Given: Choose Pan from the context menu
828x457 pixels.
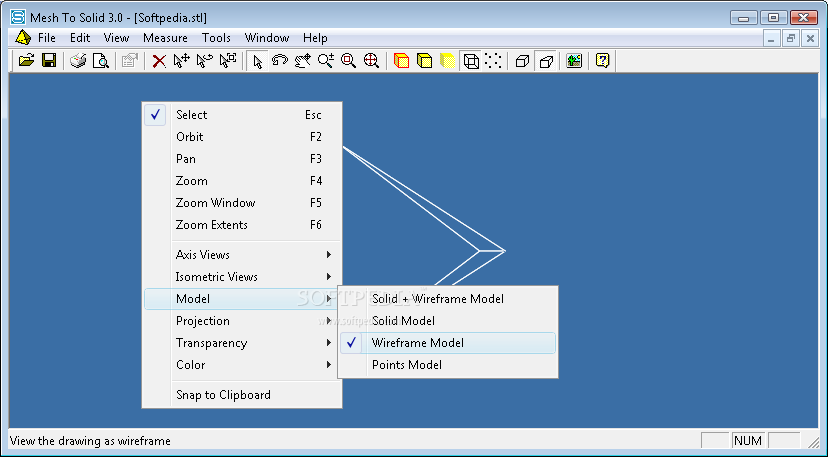Looking at the screenshot, I should (x=242, y=159).
